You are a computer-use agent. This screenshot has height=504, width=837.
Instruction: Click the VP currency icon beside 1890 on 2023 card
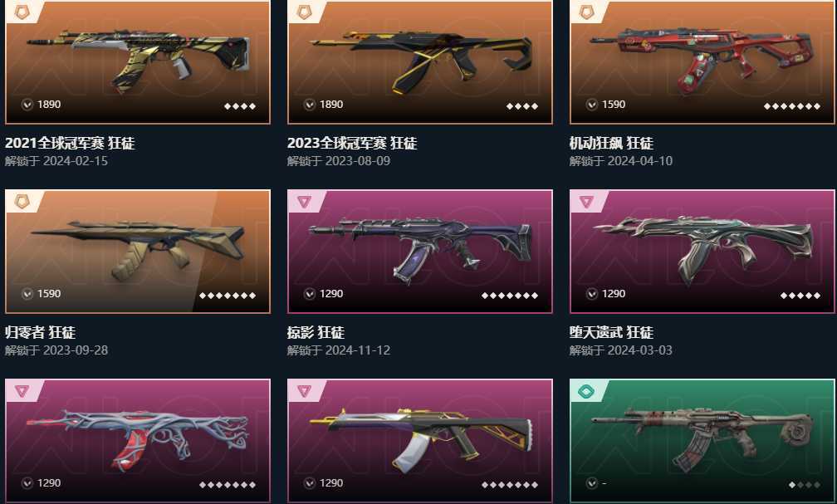310,105
